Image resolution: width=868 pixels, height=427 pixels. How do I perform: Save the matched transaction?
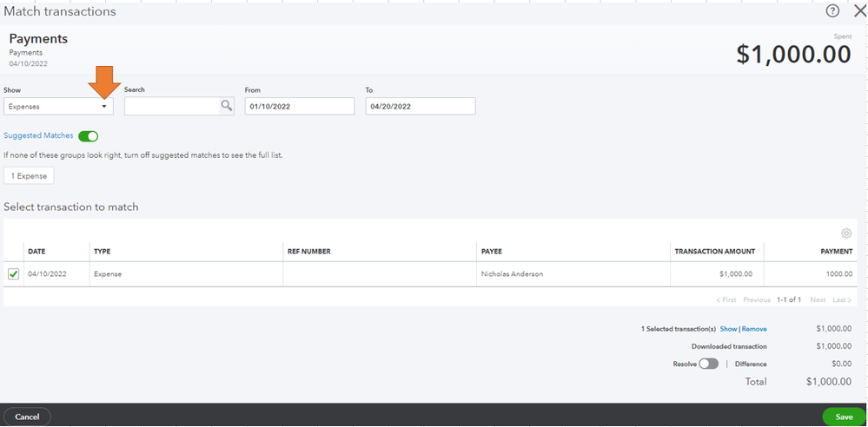[x=844, y=417]
